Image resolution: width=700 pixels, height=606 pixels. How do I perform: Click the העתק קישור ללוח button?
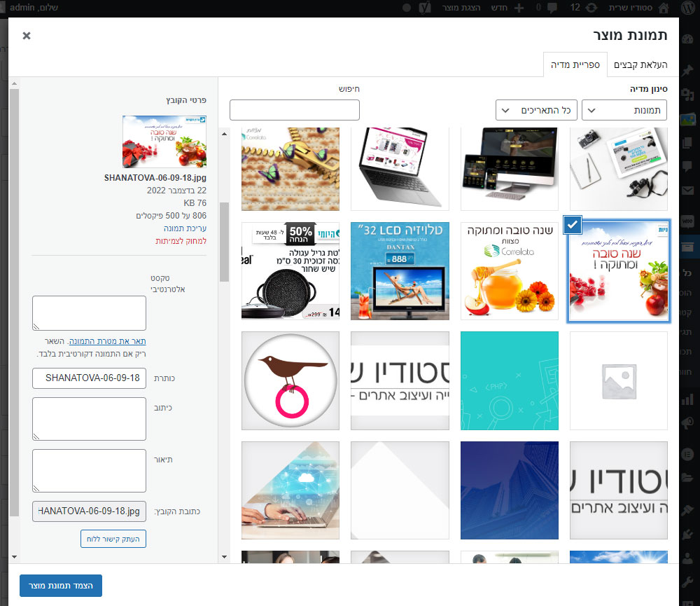pyautogui.click(x=113, y=539)
